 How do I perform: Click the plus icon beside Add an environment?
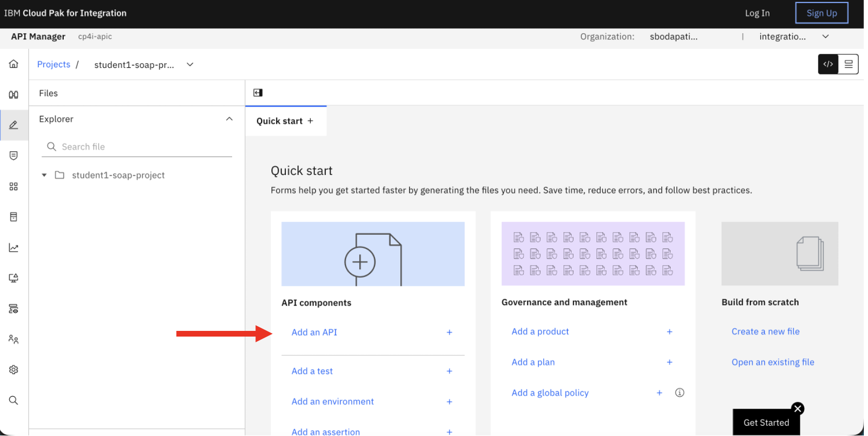pyautogui.click(x=450, y=402)
